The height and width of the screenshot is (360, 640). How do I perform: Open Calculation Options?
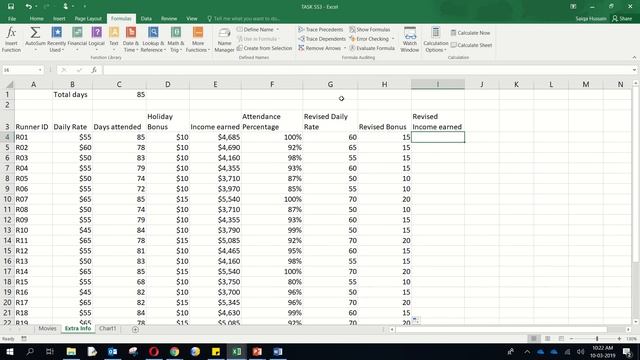coord(436,39)
